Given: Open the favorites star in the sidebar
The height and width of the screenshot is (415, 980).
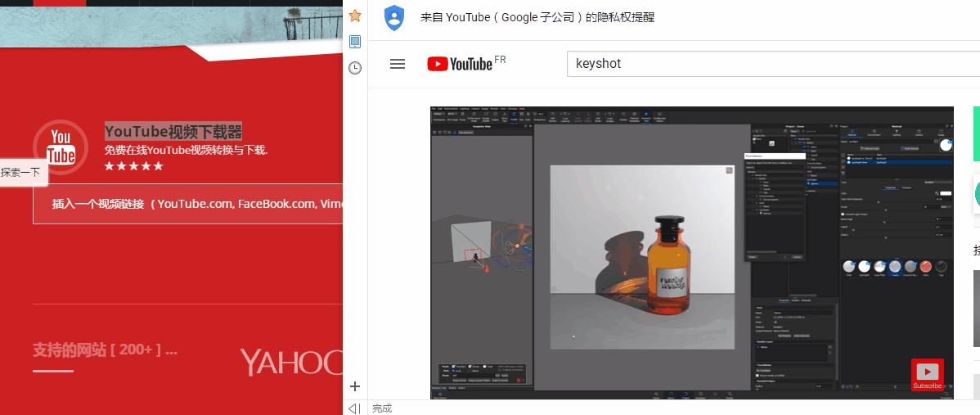Looking at the screenshot, I should pos(355,16).
